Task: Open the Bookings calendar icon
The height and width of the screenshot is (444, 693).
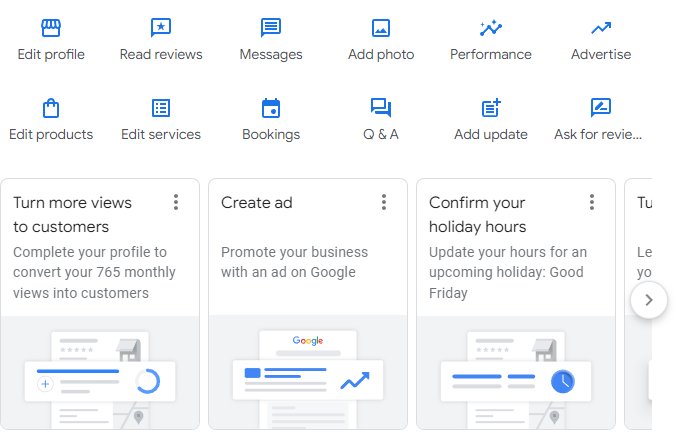Action: (271, 108)
